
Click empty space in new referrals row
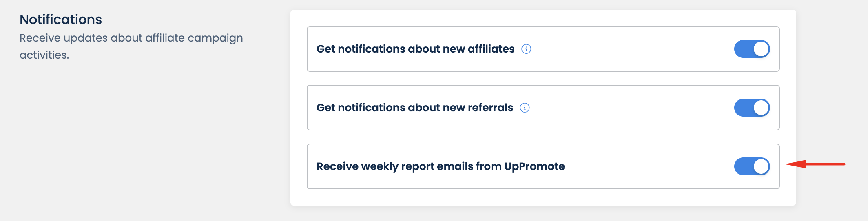632,108
